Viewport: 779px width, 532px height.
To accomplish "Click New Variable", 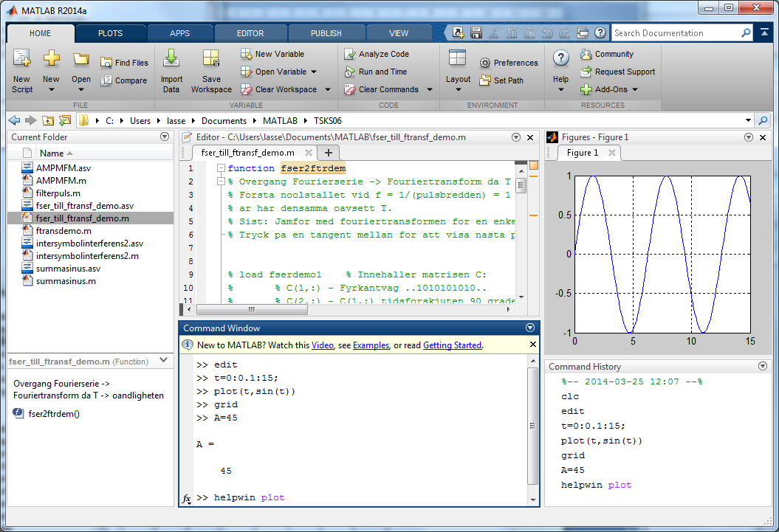I will 272,54.
